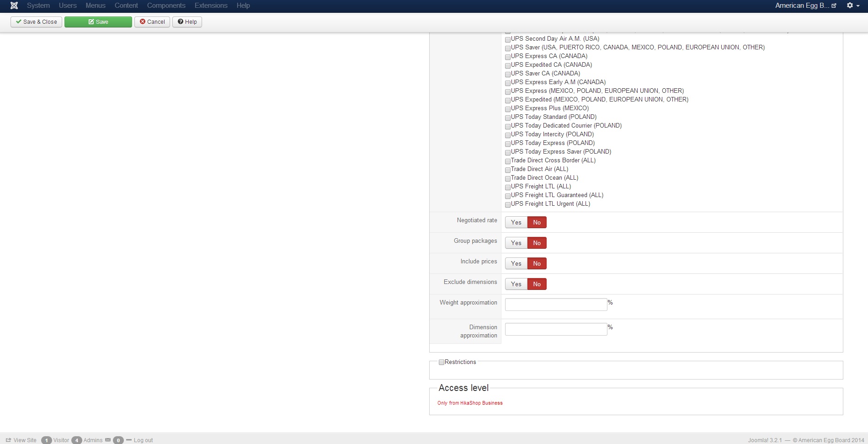Image resolution: width=868 pixels, height=444 pixels.
Task: Click the messages envelope icon
Action: point(108,440)
